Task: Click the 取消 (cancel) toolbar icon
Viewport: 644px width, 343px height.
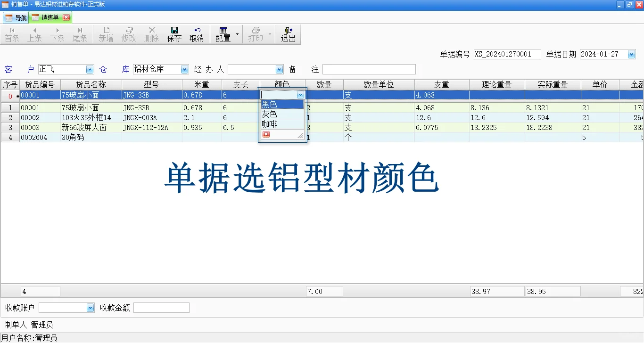Action: 197,34
